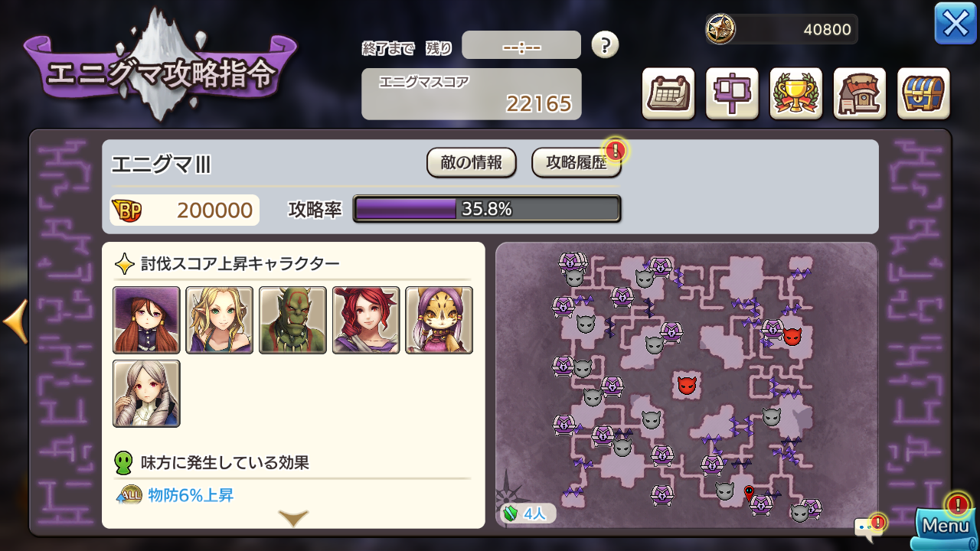Select the green orc character portrait

pos(292,320)
